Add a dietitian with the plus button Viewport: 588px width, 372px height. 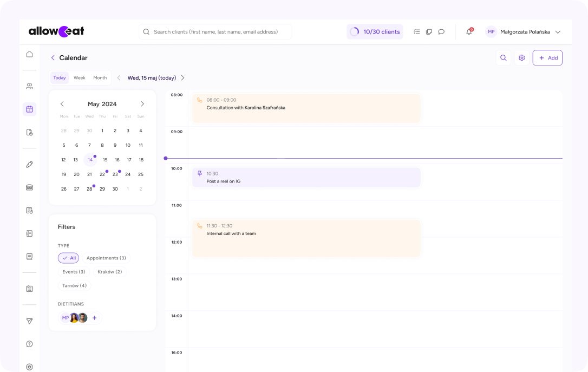coord(95,318)
